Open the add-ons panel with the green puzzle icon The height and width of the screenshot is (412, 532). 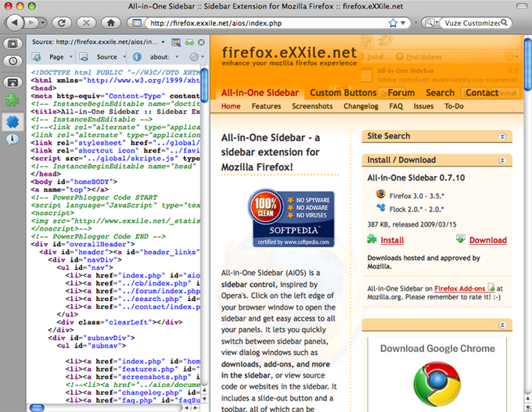coord(13,100)
